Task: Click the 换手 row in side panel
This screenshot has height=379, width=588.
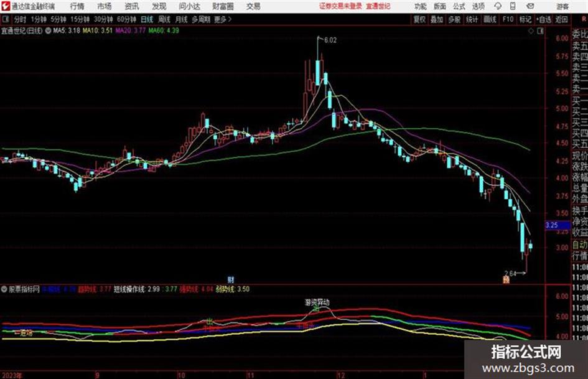Action: [x=580, y=210]
